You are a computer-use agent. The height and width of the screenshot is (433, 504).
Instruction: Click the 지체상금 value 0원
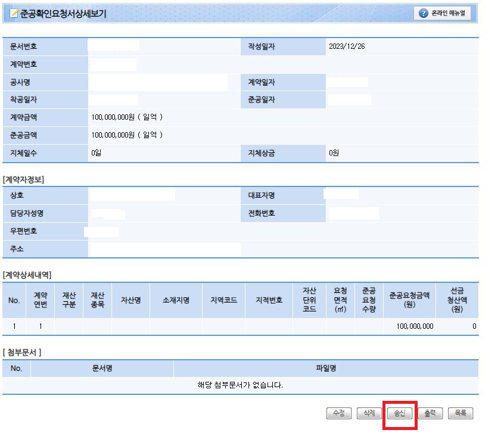pos(334,152)
